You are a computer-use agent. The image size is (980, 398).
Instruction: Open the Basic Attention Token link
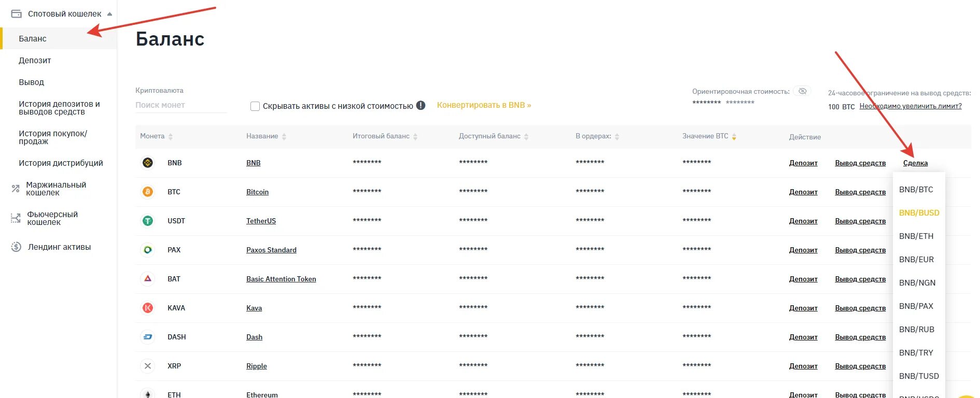point(281,279)
